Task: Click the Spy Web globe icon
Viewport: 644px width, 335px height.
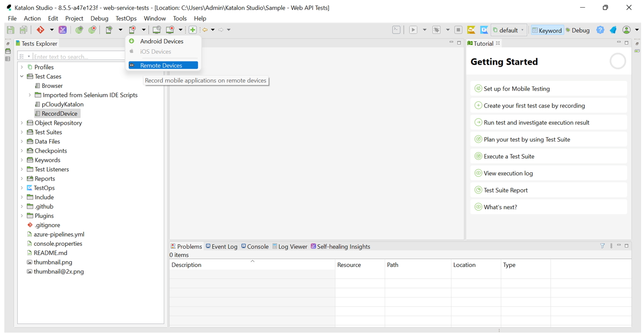Action: coord(79,30)
